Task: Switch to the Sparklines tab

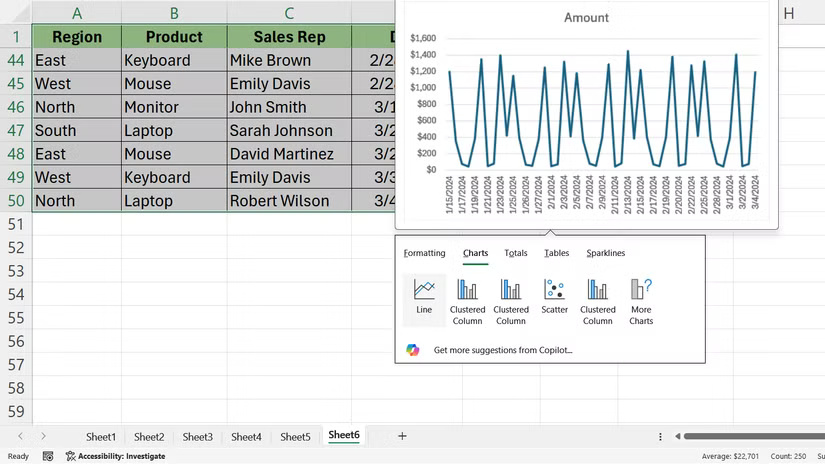Action: click(605, 253)
